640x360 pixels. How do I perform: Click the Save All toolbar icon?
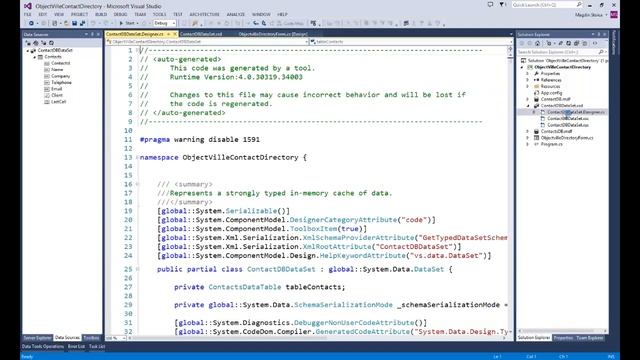(x=82, y=23)
